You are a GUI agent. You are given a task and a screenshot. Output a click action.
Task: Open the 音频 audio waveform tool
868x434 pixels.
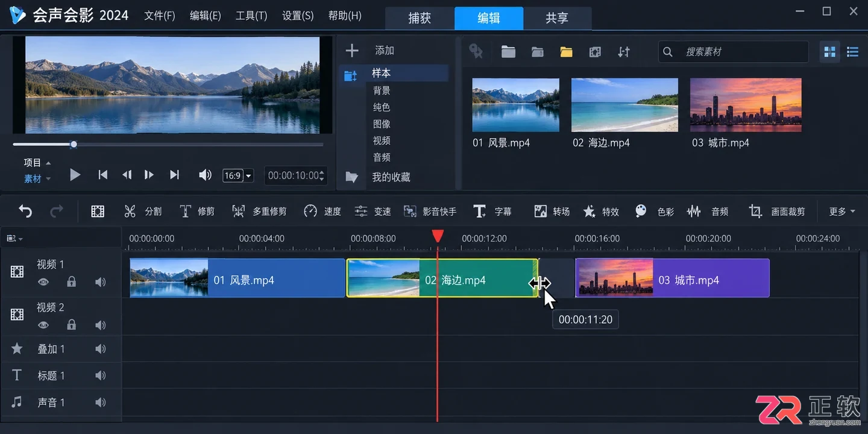[708, 211]
